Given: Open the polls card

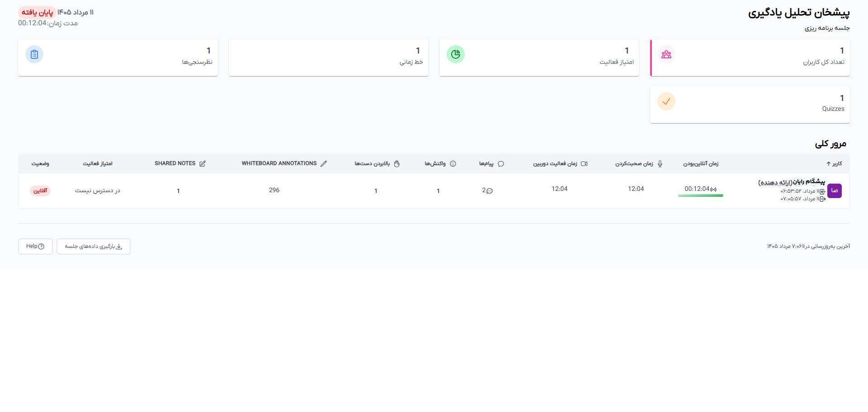Looking at the screenshot, I should pyautogui.click(x=118, y=58).
